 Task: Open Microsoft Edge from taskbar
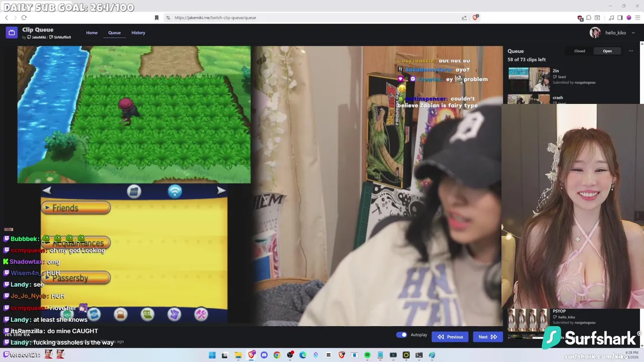point(302,355)
